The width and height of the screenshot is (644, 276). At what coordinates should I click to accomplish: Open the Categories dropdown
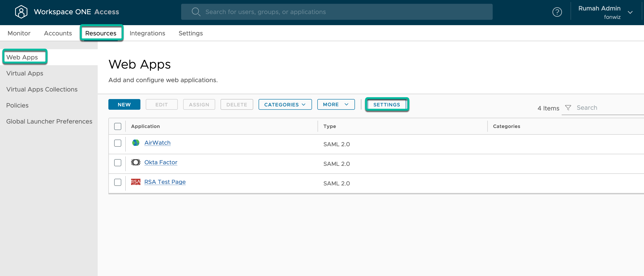click(285, 104)
